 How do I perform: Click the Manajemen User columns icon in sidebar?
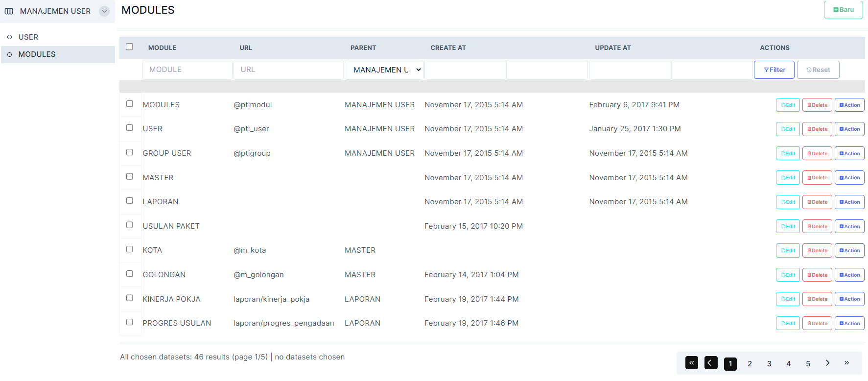[x=9, y=11]
